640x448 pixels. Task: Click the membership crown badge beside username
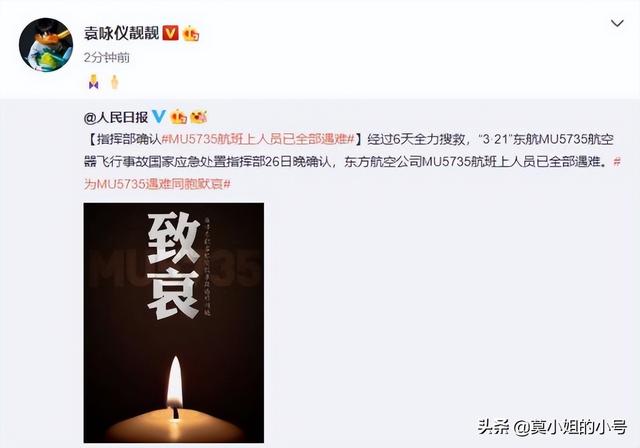tap(191, 33)
